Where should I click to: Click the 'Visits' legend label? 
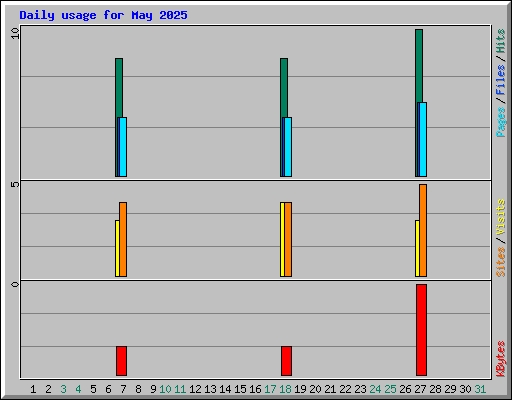[x=500, y=217]
